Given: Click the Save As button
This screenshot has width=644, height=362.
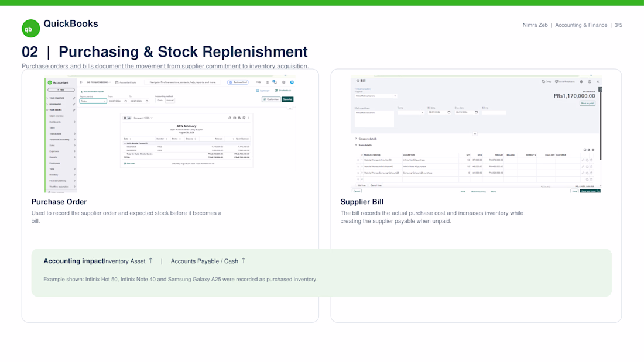Looking at the screenshot, I should click(x=287, y=99).
